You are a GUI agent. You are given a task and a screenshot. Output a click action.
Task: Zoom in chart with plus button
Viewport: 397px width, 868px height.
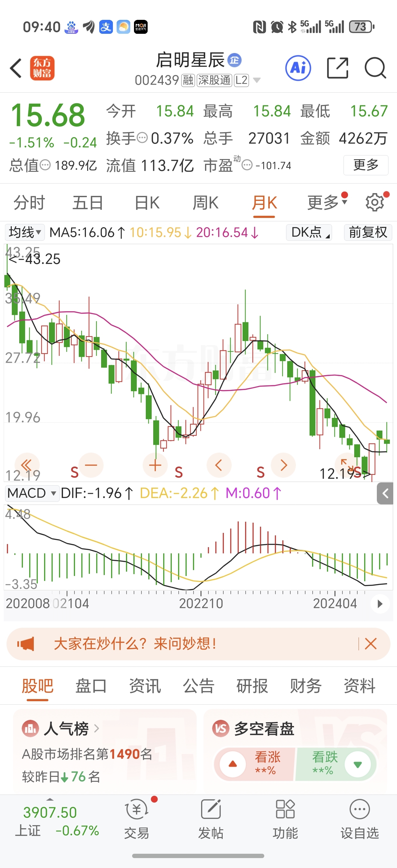(155, 465)
